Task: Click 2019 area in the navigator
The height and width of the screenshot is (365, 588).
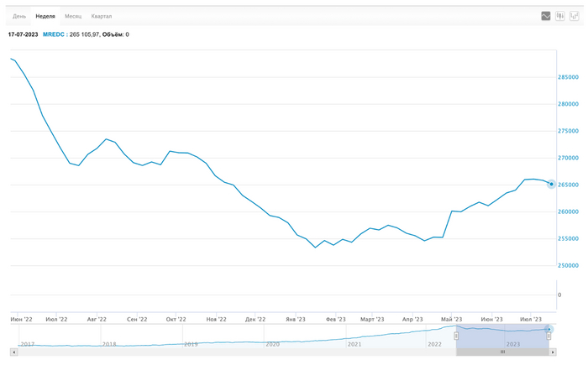Action: (191, 343)
